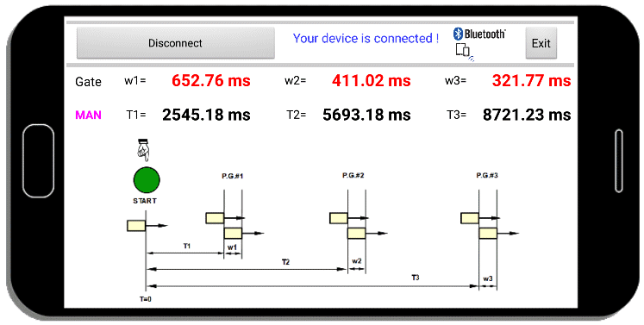Click the pointing hand icon above START
The image size is (644, 325).
point(143,150)
